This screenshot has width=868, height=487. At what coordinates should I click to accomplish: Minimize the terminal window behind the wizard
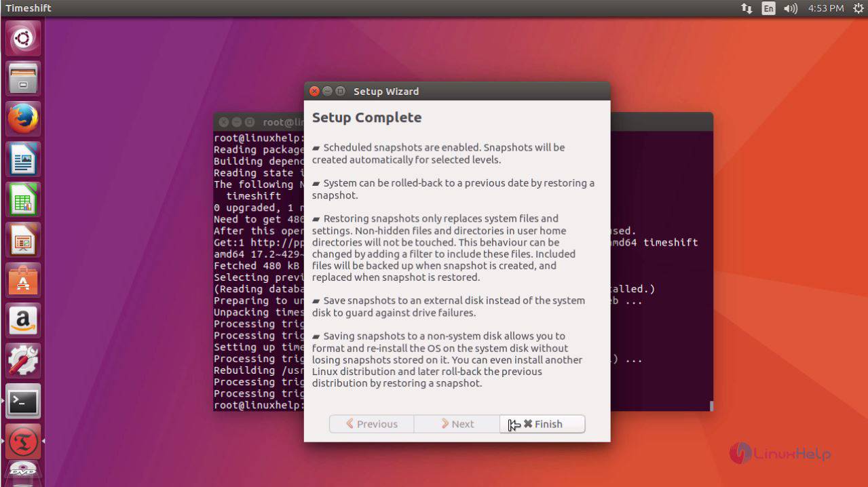tap(236, 122)
